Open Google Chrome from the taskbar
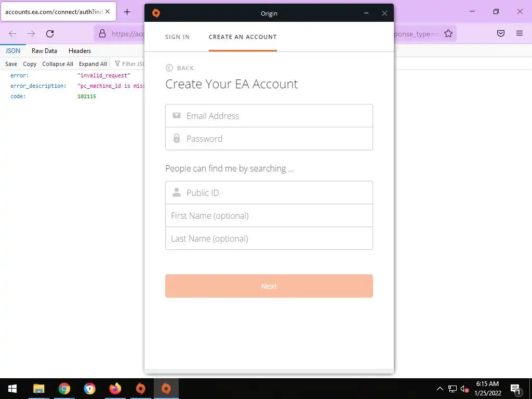Viewport: 532px width, 399px height. point(64,389)
